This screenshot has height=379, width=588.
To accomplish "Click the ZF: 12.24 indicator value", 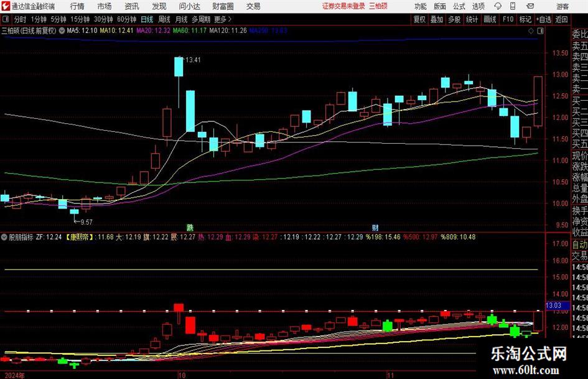I will 49,237.
